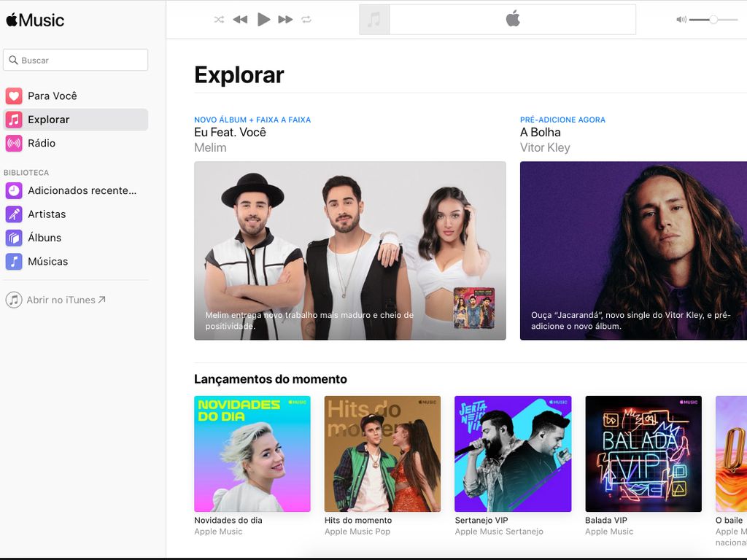Open the Vitor Kley featured banner
This screenshot has width=747, height=560.
point(634,251)
